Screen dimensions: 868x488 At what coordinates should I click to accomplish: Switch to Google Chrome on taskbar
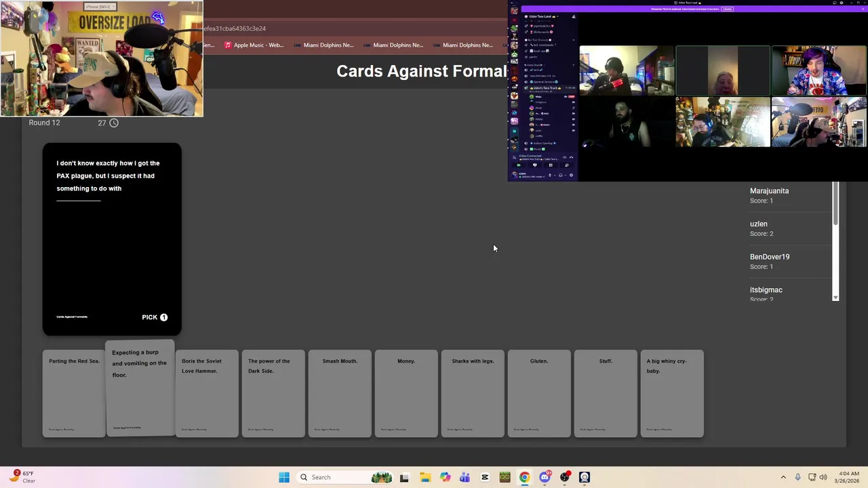click(524, 477)
